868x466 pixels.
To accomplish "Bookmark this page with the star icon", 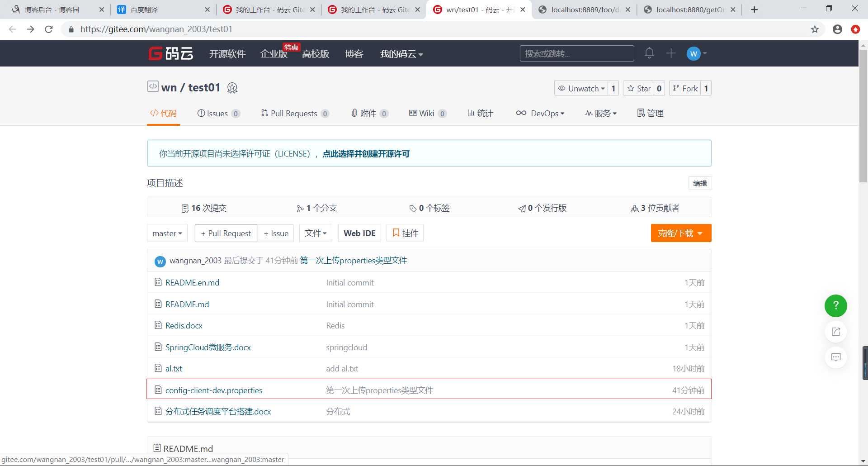I will pos(815,29).
